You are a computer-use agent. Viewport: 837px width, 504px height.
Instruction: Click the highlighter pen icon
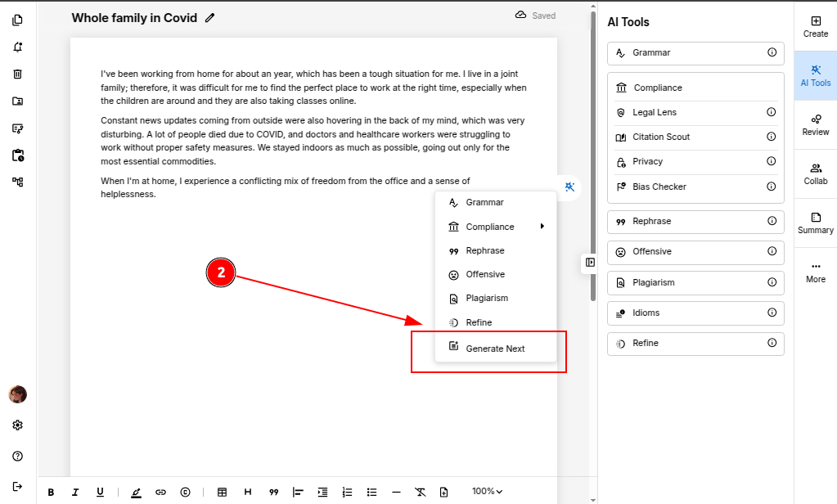pos(136,492)
